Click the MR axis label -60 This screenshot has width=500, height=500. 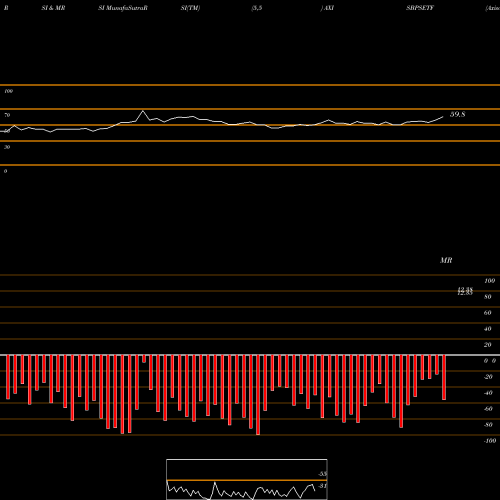(x=488, y=409)
